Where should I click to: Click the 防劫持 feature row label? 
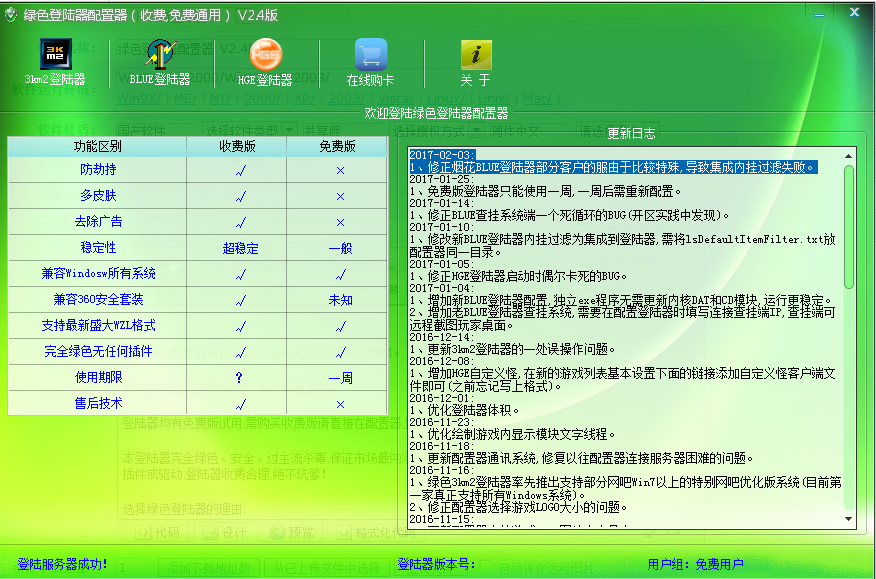pyautogui.click(x=98, y=170)
